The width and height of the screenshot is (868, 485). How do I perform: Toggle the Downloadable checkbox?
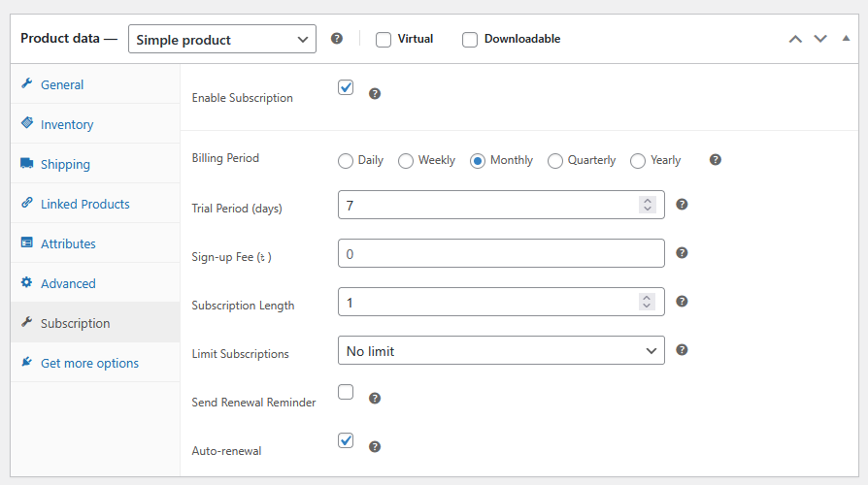tap(469, 40)
